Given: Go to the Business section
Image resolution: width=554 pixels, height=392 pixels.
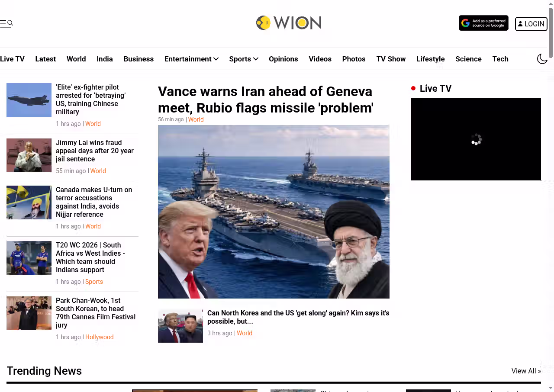Looking at the screenshot, I should pyautogui.click(x=138, y=59).
